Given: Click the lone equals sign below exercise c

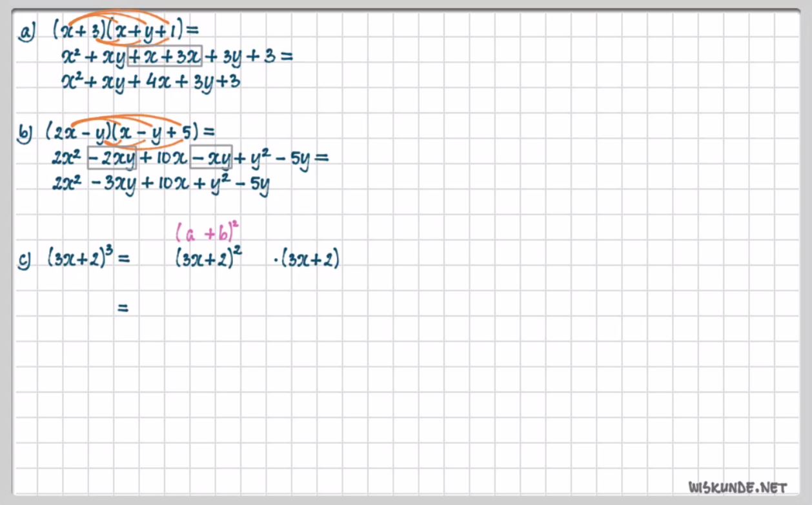Looking at the screenshot, I should (x=123, y=309).
